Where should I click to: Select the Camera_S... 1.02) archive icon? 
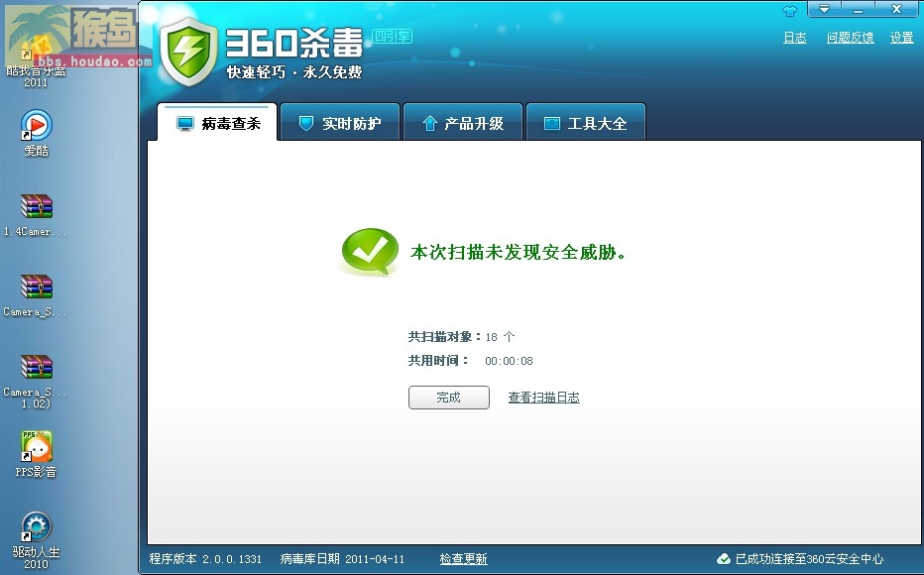pyautogui.click(x=36, y=381)
